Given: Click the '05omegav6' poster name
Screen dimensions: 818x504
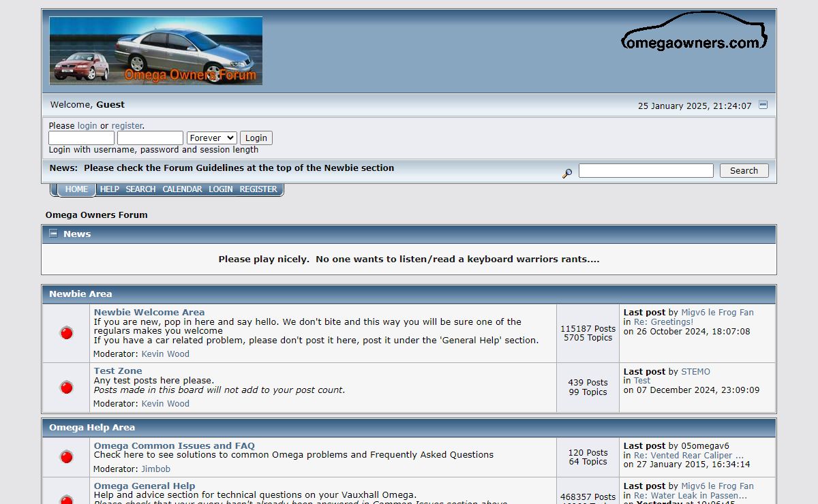Looking at the screenshot, I should 705,446.
